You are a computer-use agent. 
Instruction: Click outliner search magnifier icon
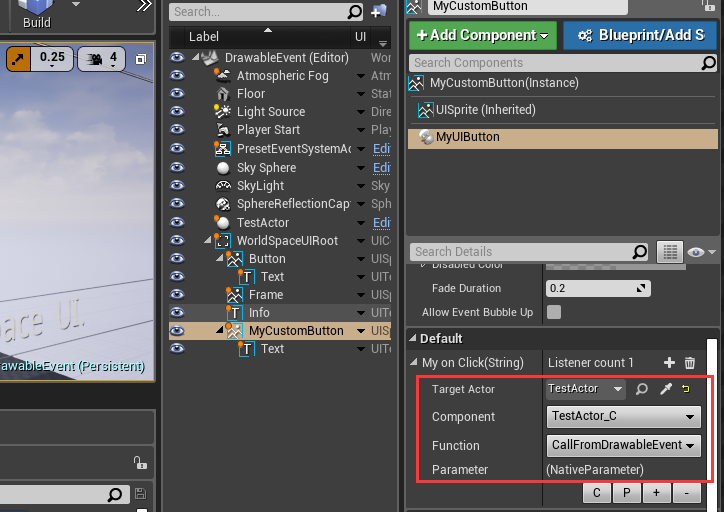click(355, 12)
